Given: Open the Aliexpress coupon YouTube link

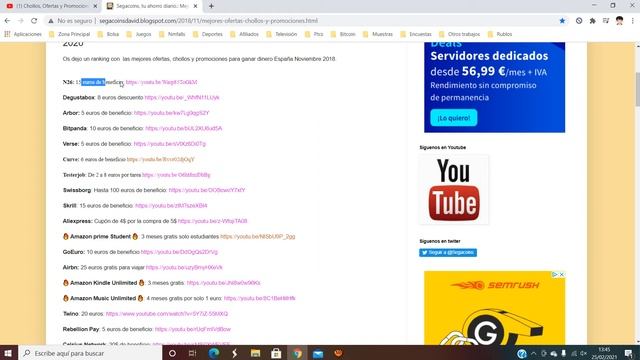Looking at the screenshot, I should pyautogui.click(x=213, y=221).
